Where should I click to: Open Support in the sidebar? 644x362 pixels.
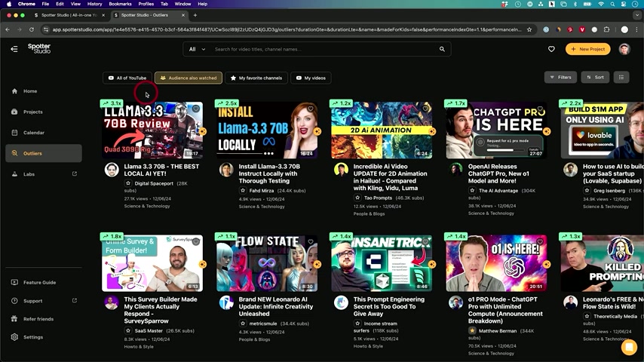33,301
